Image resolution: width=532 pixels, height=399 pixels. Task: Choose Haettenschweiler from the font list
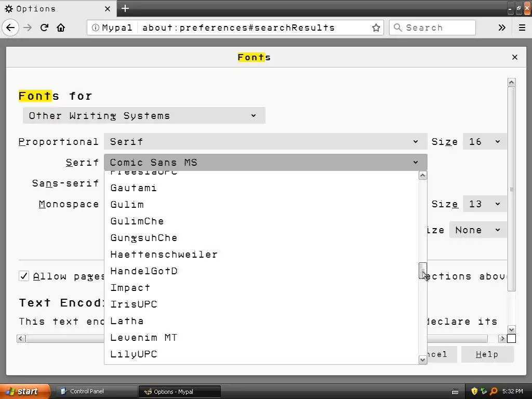tap(261, 255)
